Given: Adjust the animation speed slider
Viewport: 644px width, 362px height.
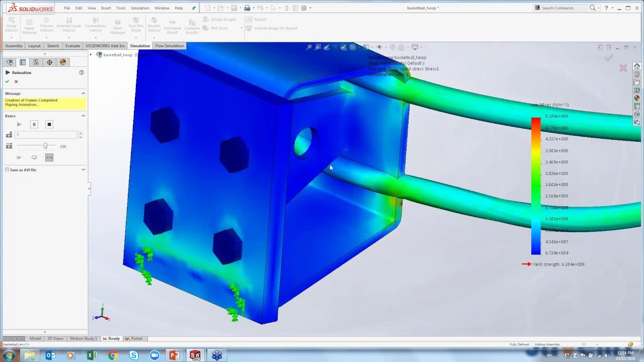Looking at the screenshot, I should 45,146.
